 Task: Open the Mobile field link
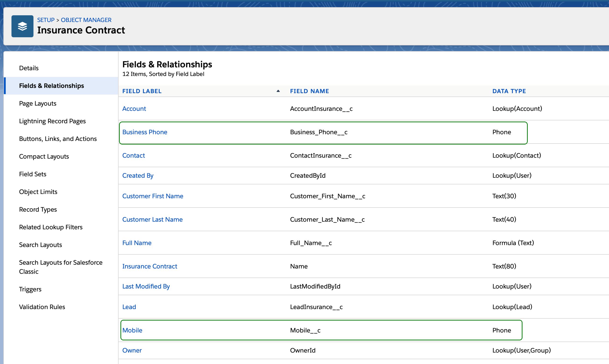132,330
